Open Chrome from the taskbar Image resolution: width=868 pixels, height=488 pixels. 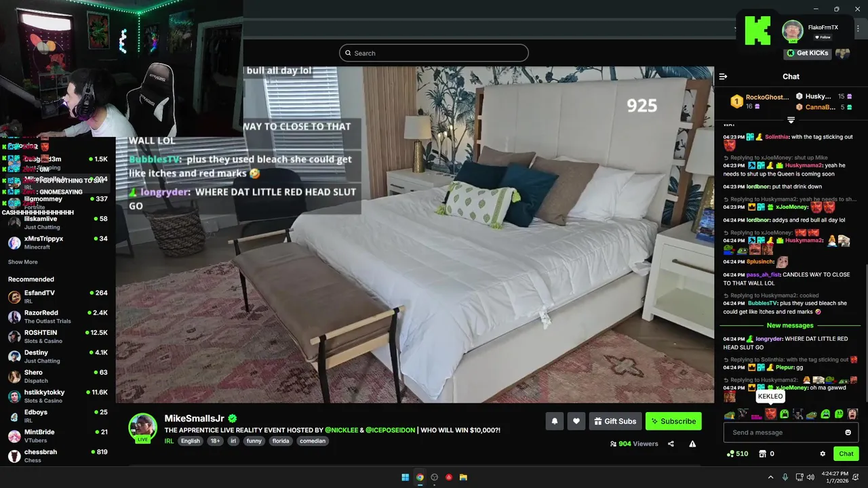(x=420, y=477)
